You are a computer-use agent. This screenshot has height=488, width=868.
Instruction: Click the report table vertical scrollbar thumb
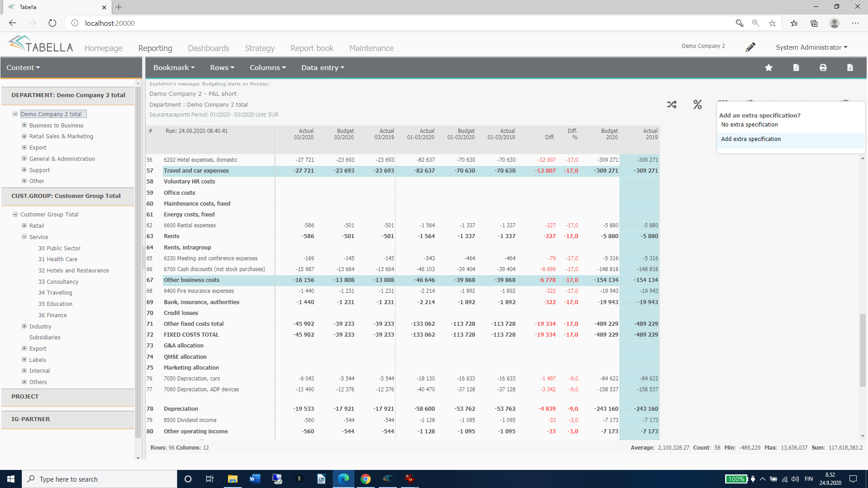point(863,350)
